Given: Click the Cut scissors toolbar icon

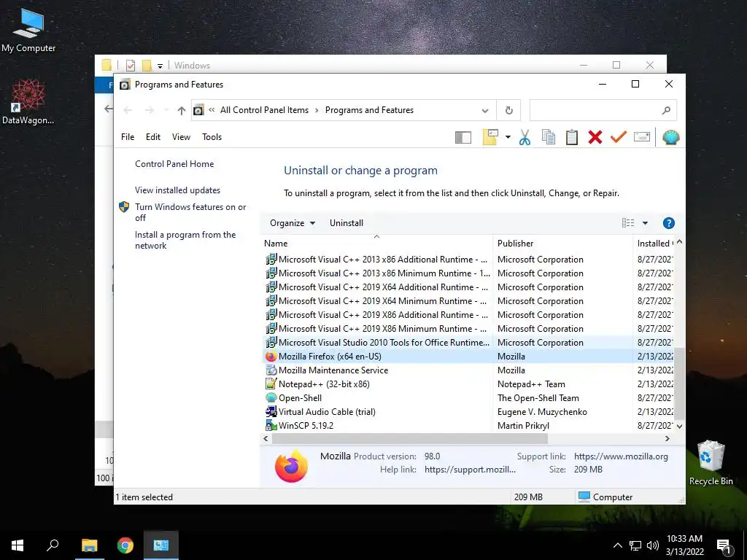Looking at the screenshot, I should click(x=525, y=137).
